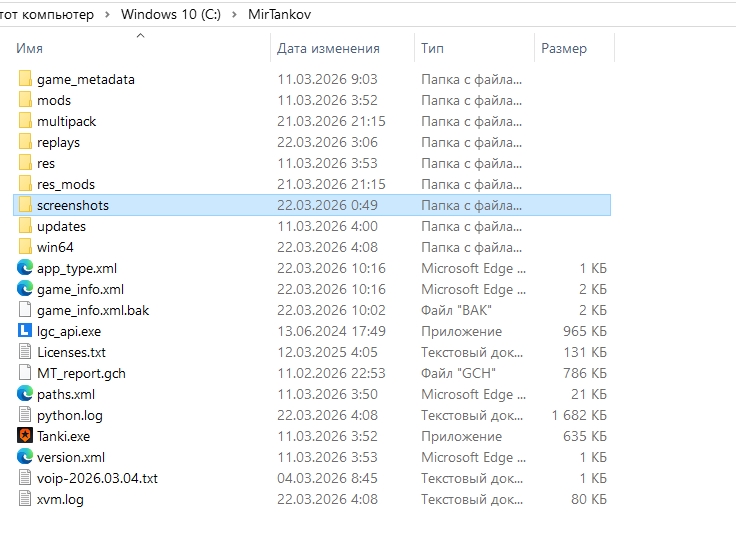Click the blue L icon of lgc_api.exe
736x540 pixels.
(25, 331)
